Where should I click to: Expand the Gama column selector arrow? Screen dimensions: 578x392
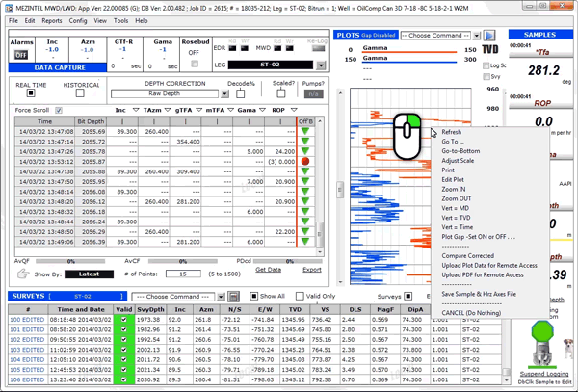(262, 110)
